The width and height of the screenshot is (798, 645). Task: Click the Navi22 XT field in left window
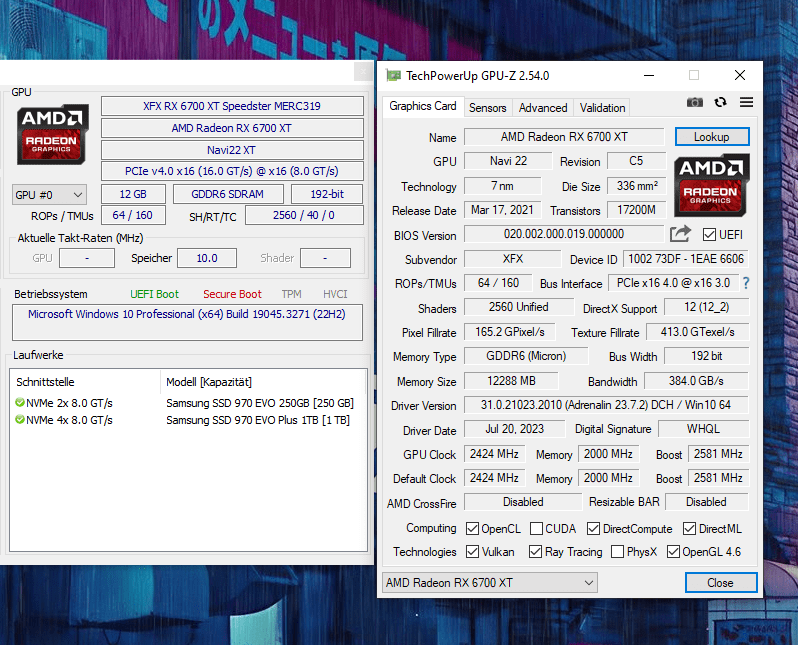tap(232, 150)
